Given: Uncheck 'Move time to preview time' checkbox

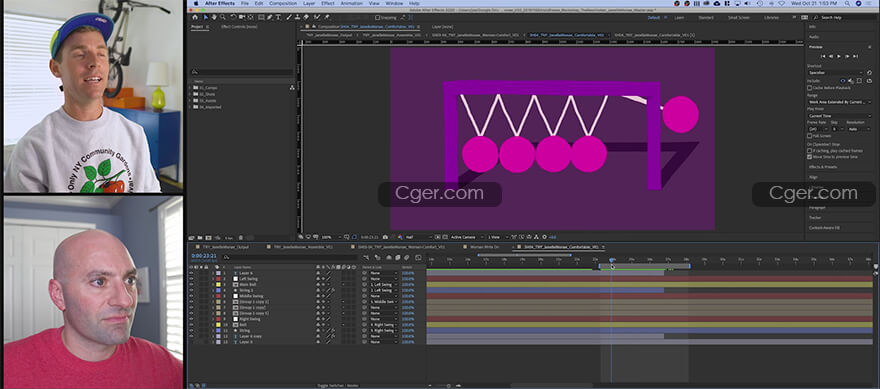Looking at the screenshot, I should pos(809,157).
